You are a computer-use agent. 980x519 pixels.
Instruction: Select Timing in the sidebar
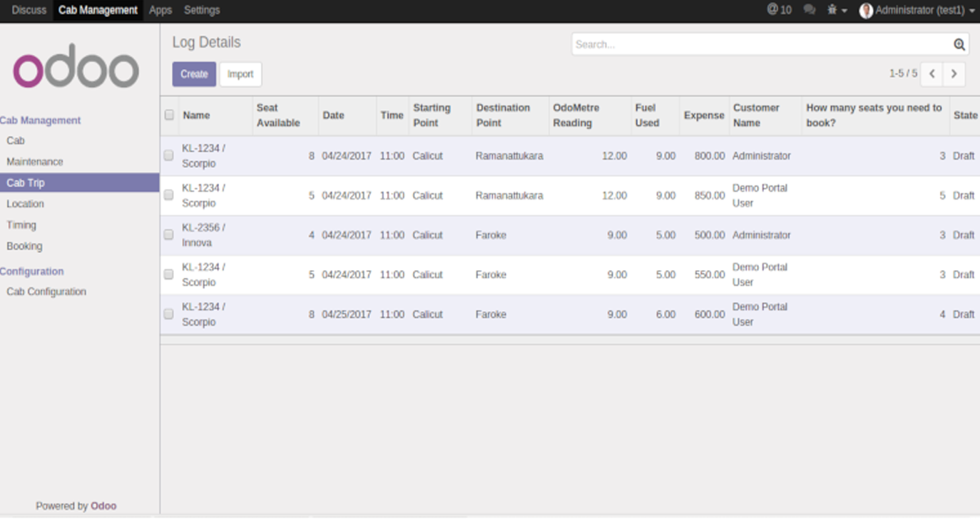tap(21, 225)
